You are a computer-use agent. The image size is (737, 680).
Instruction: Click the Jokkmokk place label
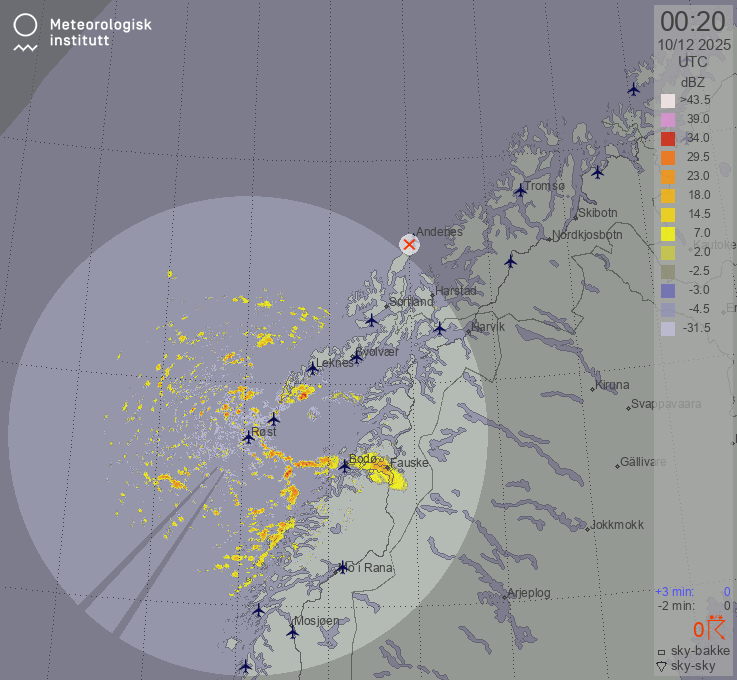pos(616,524)
